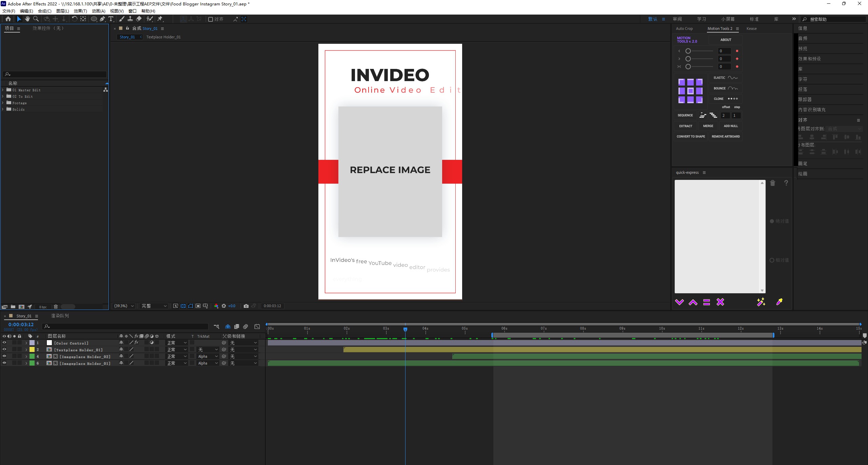Open the 完整 resolution dropdown
Image resolution: width=868 pixels, height=465 pixels.
(154, 306)
